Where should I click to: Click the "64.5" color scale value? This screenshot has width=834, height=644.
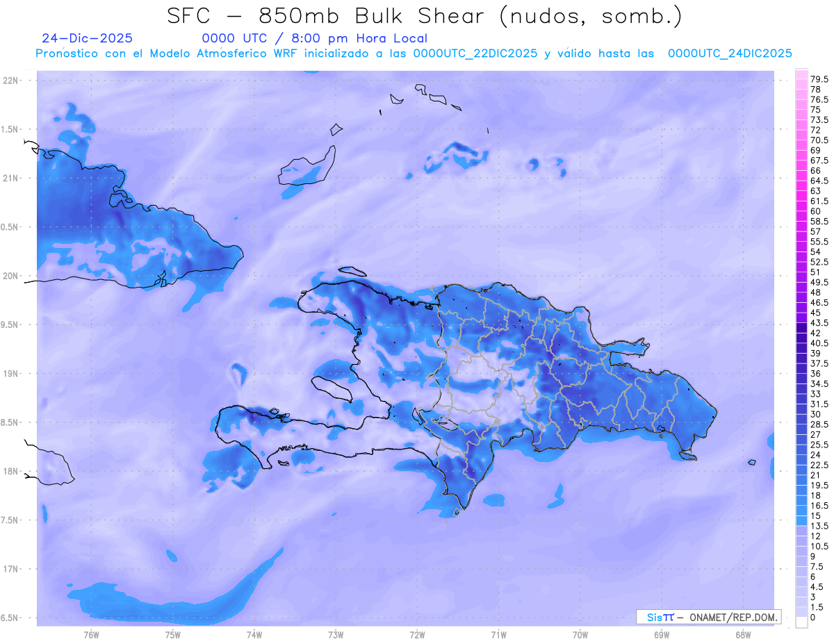[819, 180]
